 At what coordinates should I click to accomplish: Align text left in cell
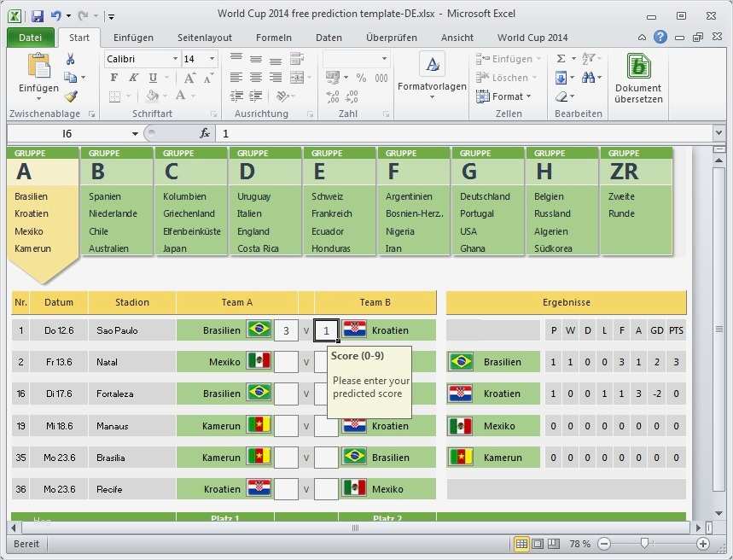pyautogui.click(x=236, y=77)
